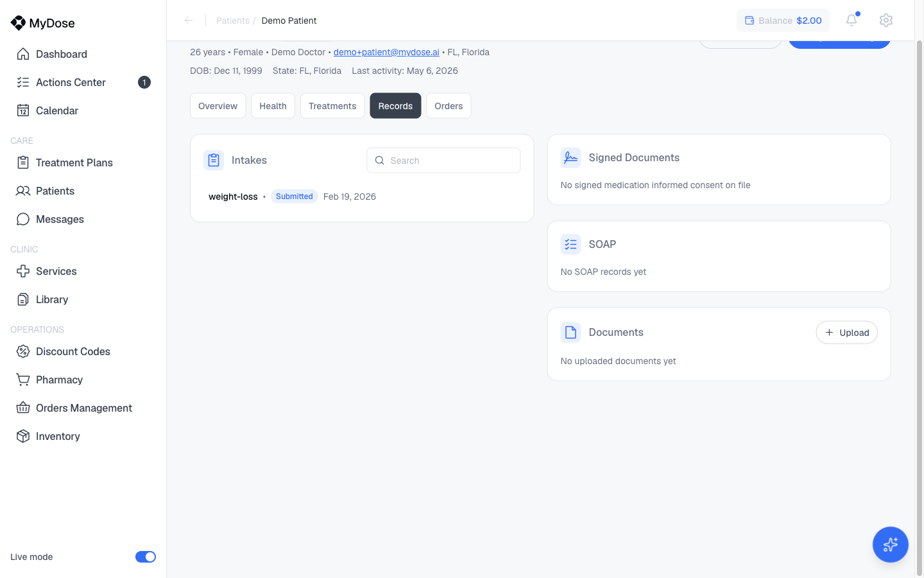Open the Pharmacy cart icon

click(23, 380)
